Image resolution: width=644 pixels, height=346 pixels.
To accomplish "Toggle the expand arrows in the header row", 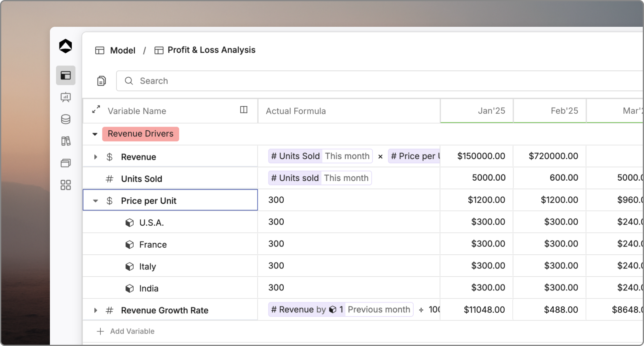I will (x=96, y=110).
